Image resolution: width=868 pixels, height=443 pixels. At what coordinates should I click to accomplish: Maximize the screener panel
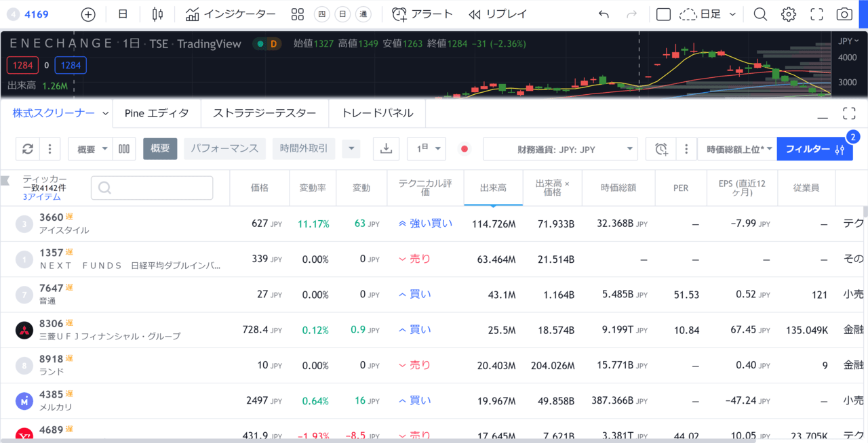tap(849, 113)
